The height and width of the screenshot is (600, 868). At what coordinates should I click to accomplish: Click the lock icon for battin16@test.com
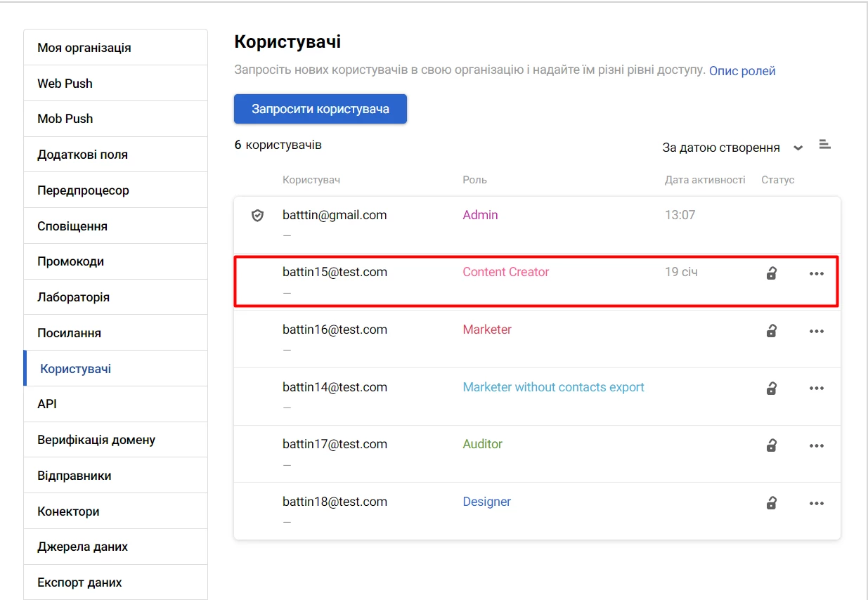pyautogui.click(x=771, y=331)
